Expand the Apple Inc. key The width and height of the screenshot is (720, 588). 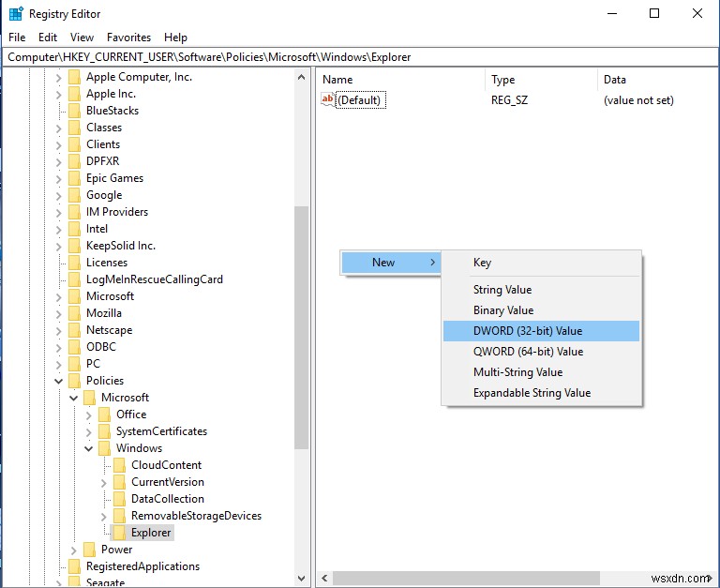point(59,95)
